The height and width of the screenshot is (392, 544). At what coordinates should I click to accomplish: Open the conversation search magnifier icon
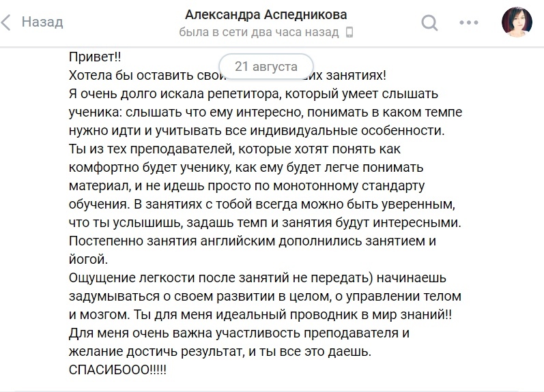coord(429,23)
